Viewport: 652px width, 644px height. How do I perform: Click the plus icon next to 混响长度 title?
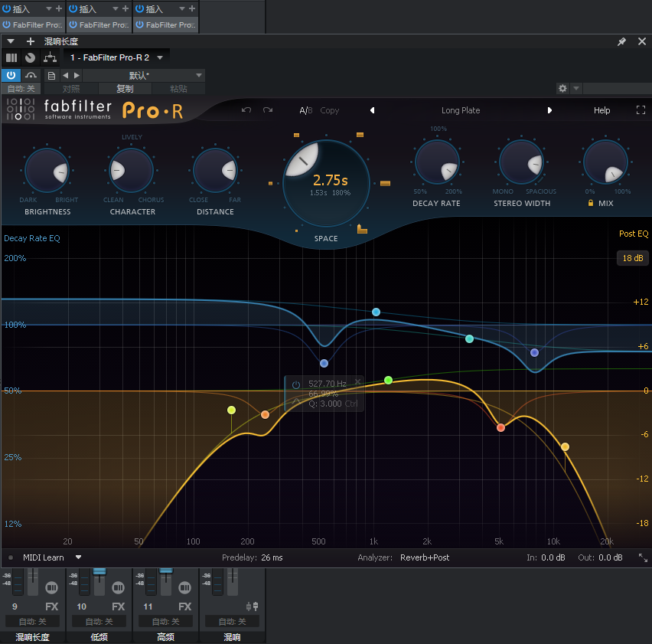click(x=31, y=41)
